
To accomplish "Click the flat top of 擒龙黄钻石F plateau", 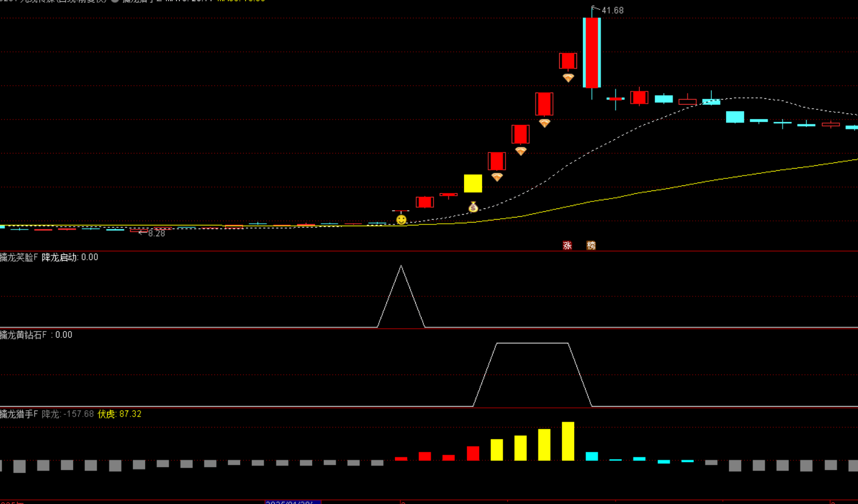I will [532, 343].
